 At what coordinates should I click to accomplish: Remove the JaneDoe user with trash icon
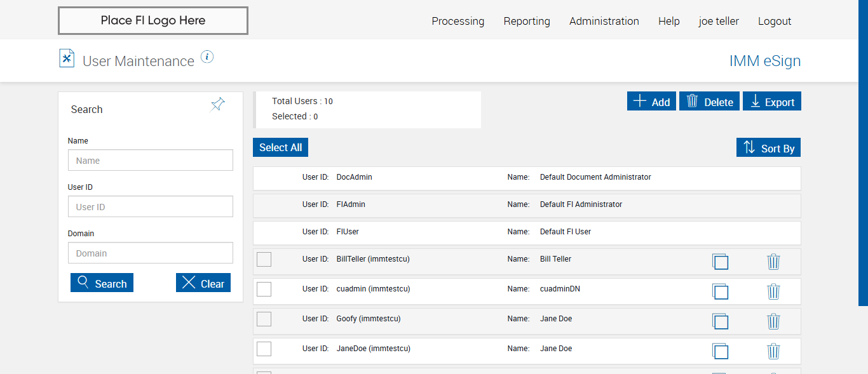pos(773,351)
